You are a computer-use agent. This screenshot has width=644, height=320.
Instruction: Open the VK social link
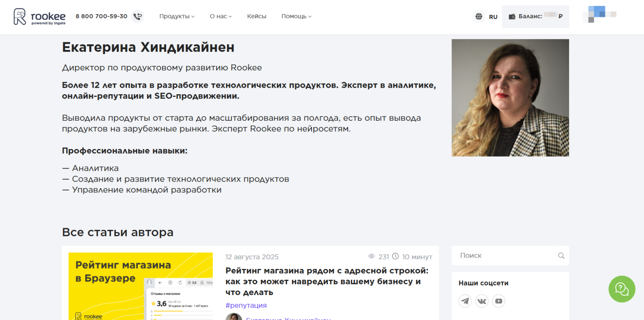click(x=482, y=301)
